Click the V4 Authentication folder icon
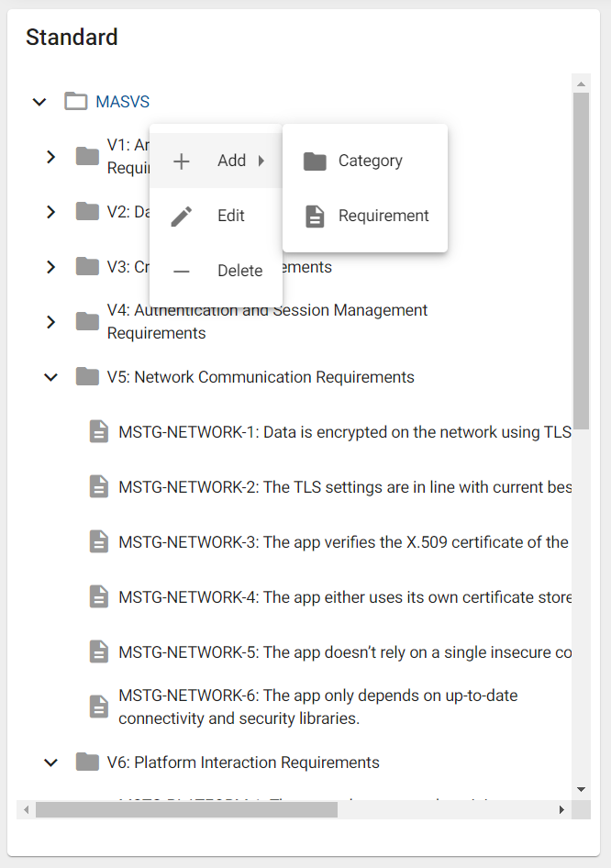This screenshot has height=868, width=611. click(x=87, y=321)
